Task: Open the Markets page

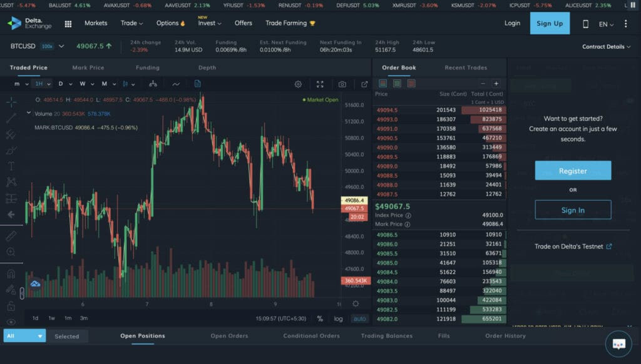Action: coord(96,23)
